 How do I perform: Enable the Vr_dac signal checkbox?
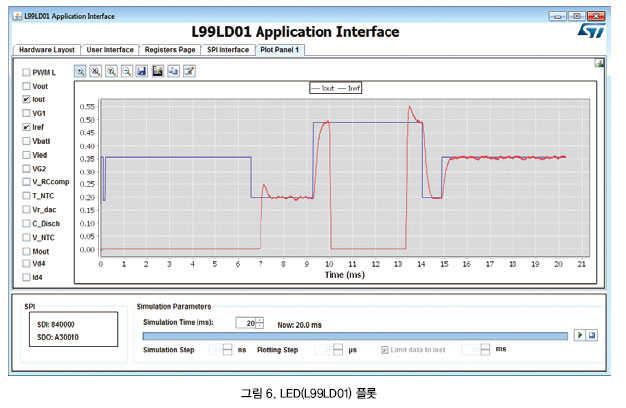(x=26, y=209)
